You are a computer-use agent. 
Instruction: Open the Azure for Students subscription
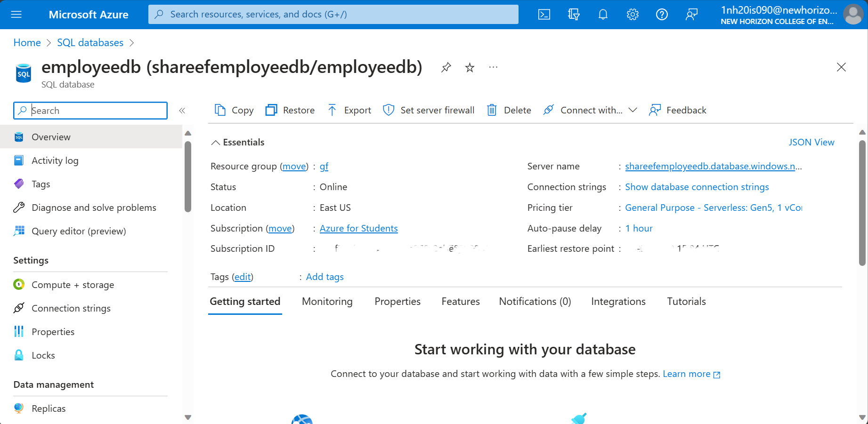(x=358, y=228)
